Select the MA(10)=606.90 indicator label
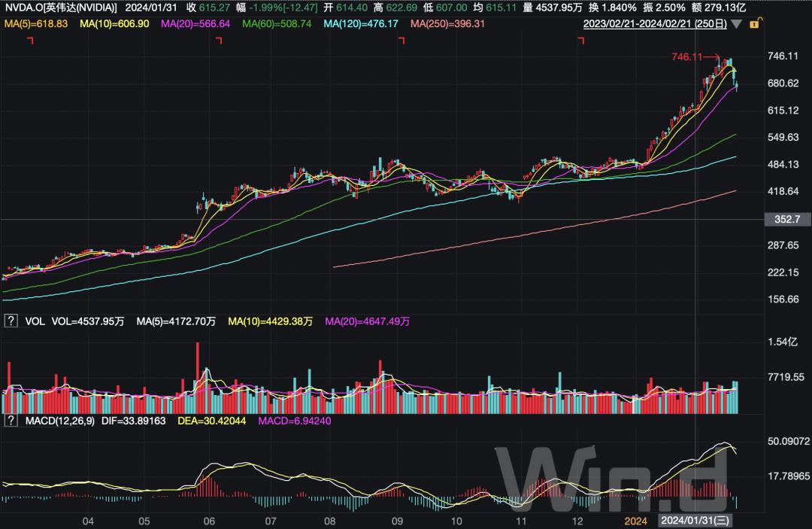The width and height of the screenshot is (812, 529). (114, 24)
